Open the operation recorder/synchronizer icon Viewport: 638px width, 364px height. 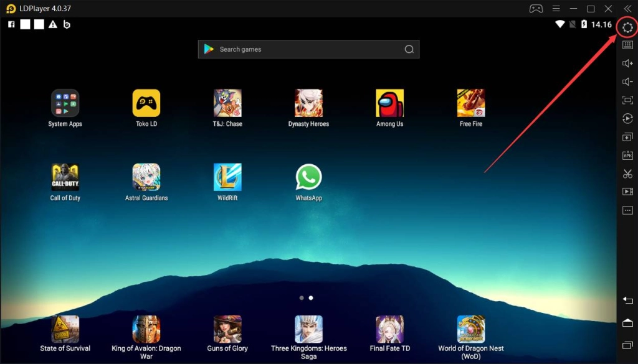pos(627,118)
